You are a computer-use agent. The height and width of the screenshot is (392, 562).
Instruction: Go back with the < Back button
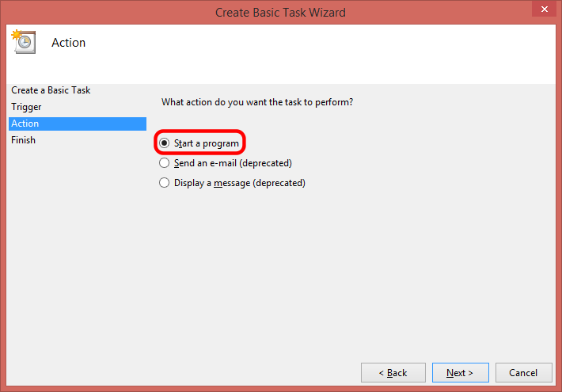point(393,373)
